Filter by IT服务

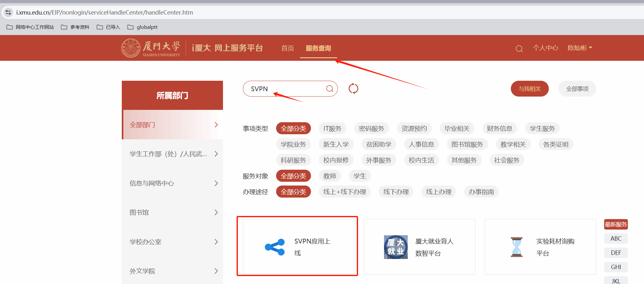(332, 129)
